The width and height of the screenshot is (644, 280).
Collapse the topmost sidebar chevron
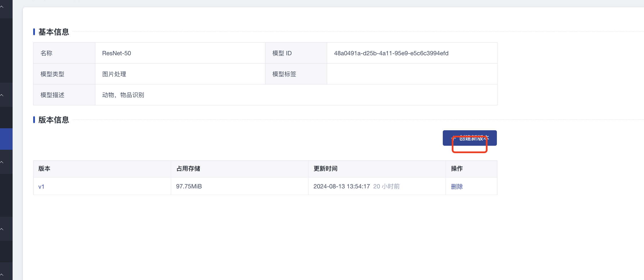(2, 7)
